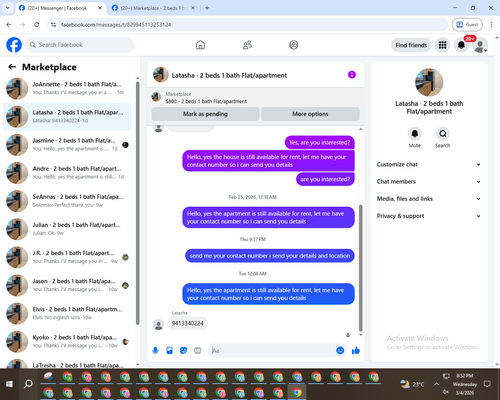Click the chat header listing thumbnail
The image size is (500, 400).
161,75
